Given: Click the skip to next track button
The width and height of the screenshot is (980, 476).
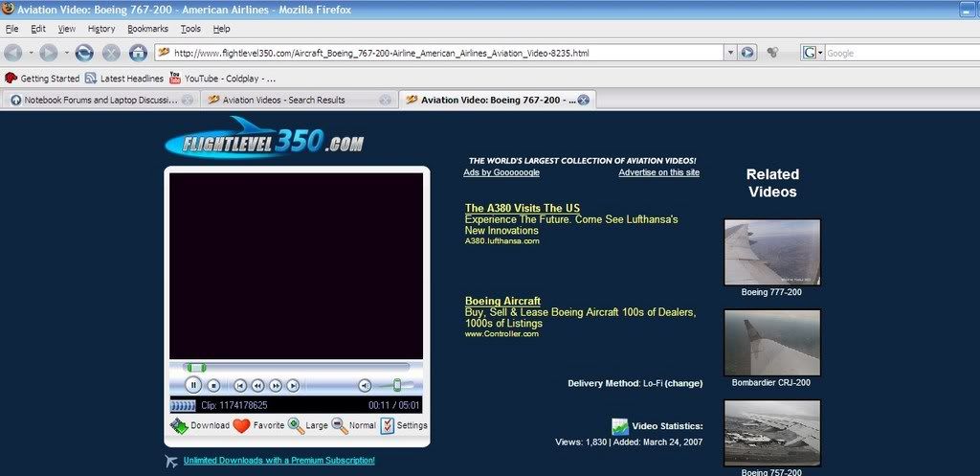Looking at the screenshot, I should [x=293, y=386].
